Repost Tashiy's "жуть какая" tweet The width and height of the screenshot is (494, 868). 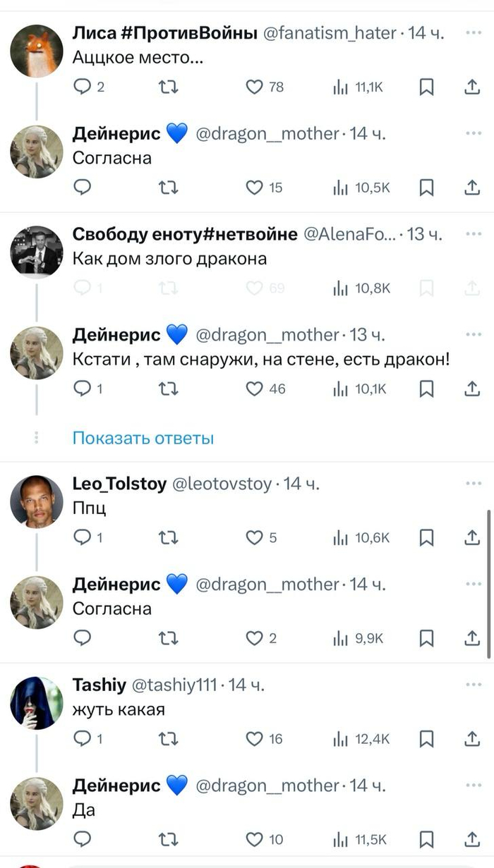pyautogui.click(x=169, y=739)
